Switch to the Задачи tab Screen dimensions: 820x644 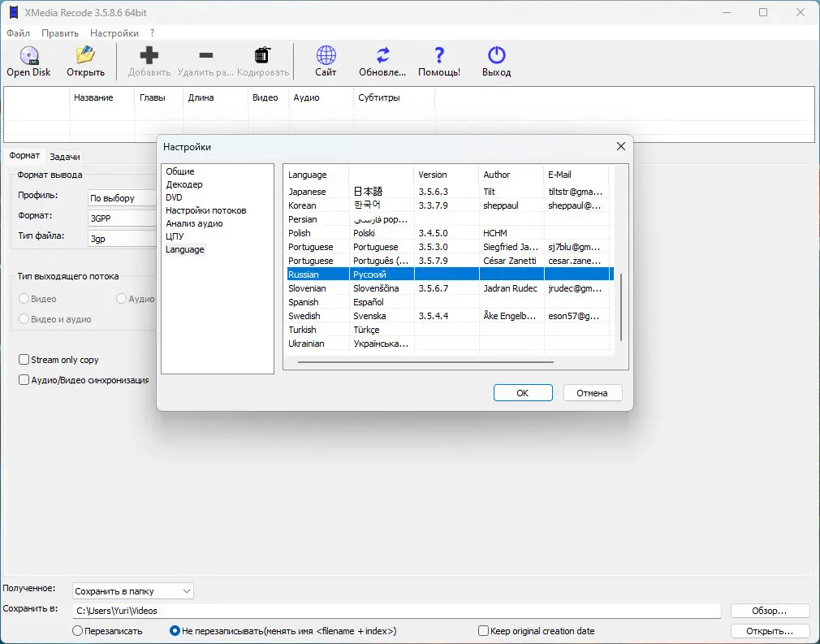(x=65, y=157)
